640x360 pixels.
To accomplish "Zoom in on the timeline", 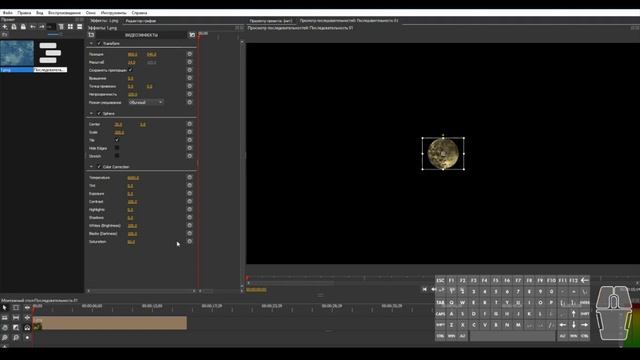I will pos(5,338).
